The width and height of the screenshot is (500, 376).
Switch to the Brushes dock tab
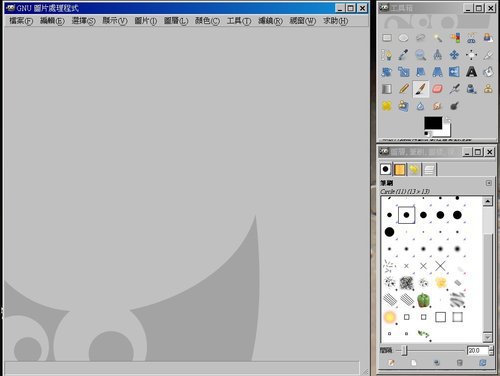click(386, 169)
